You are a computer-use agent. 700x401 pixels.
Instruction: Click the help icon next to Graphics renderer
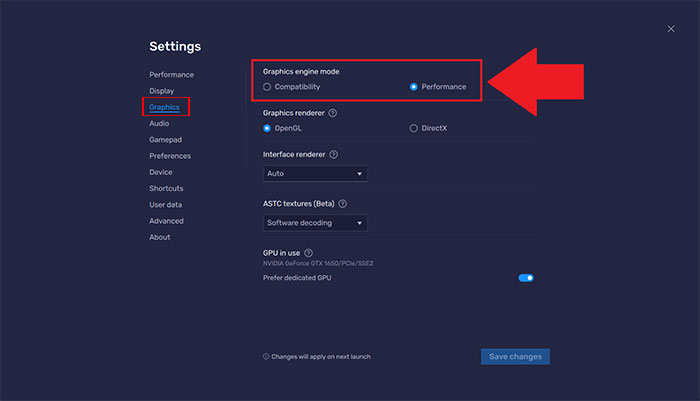pyautogui.click(x=333, y=113)
